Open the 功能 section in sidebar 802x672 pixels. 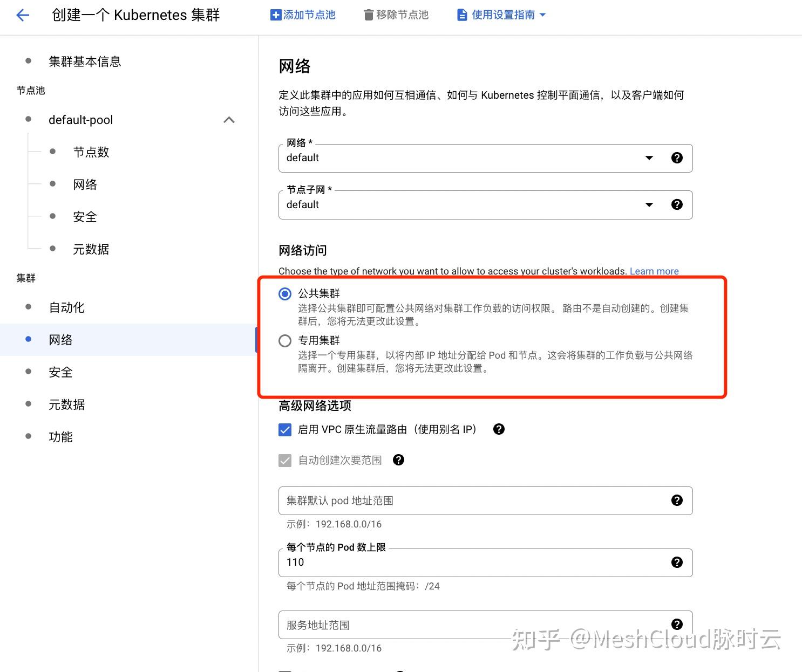pyautogui.click(x=60, y=437)
